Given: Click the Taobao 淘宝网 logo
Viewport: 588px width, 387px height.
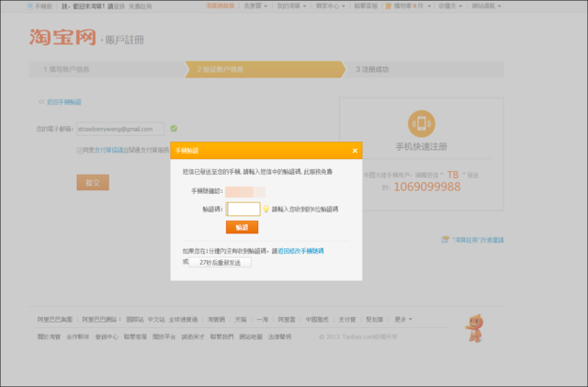Looking at the screenshot, I should [62, 37].
